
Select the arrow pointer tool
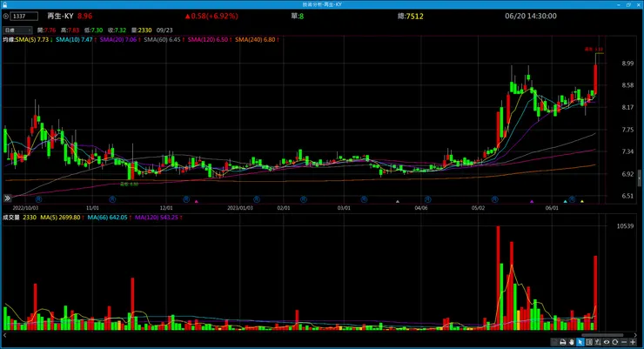(x=580, y=342)
